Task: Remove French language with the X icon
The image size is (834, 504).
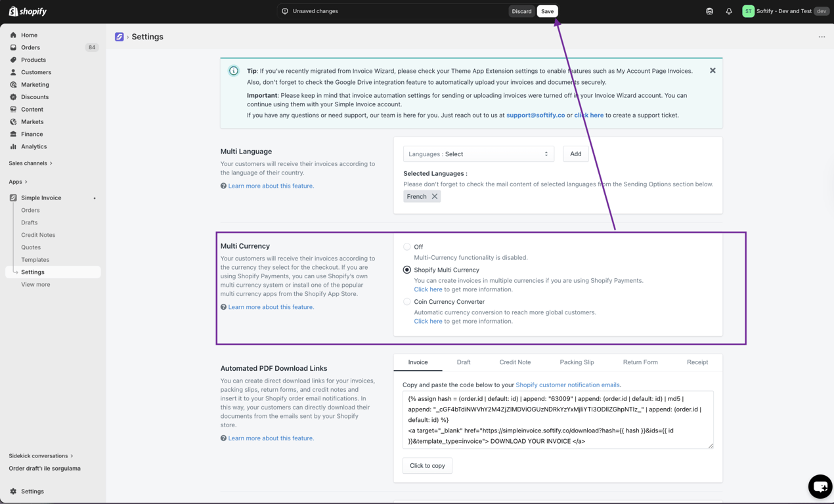Action: pos(434,196)
